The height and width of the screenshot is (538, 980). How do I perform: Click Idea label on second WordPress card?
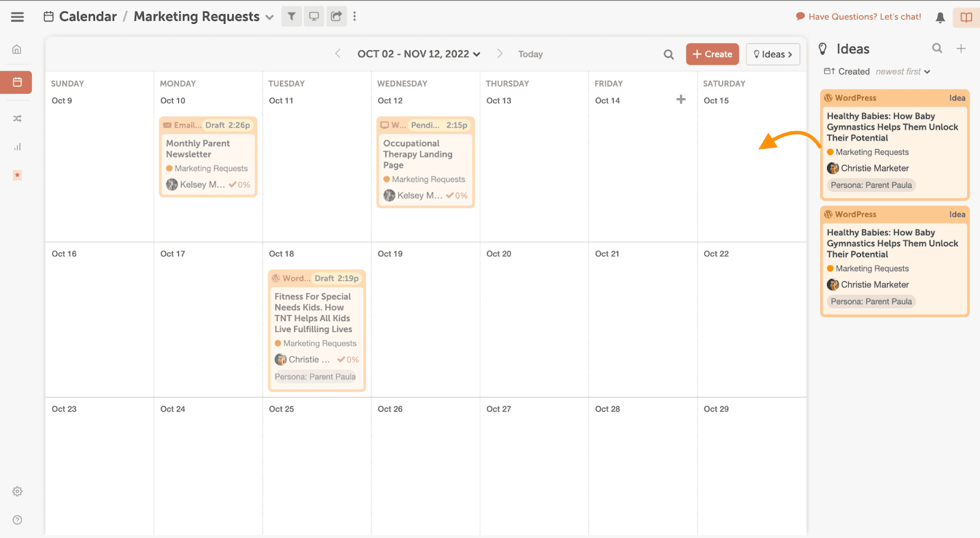(x=957, y=214)
